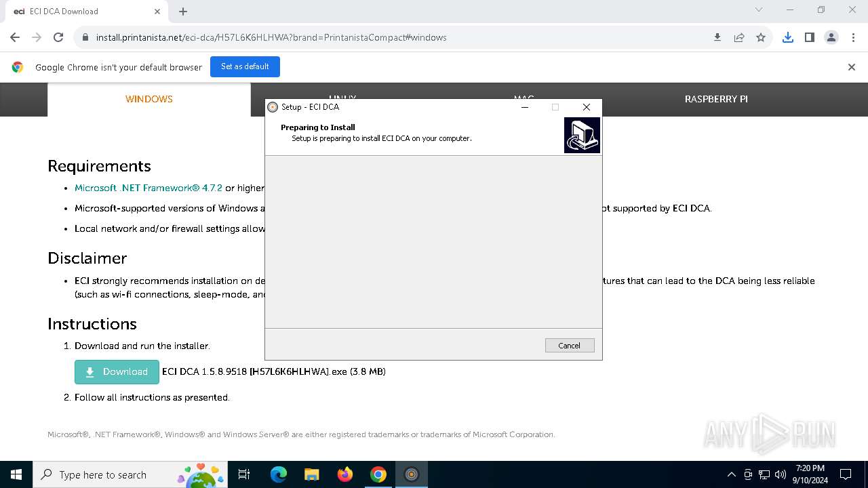Open Chrome downloads icon
This screenshot has width=868, height=488.
point(788,37)
